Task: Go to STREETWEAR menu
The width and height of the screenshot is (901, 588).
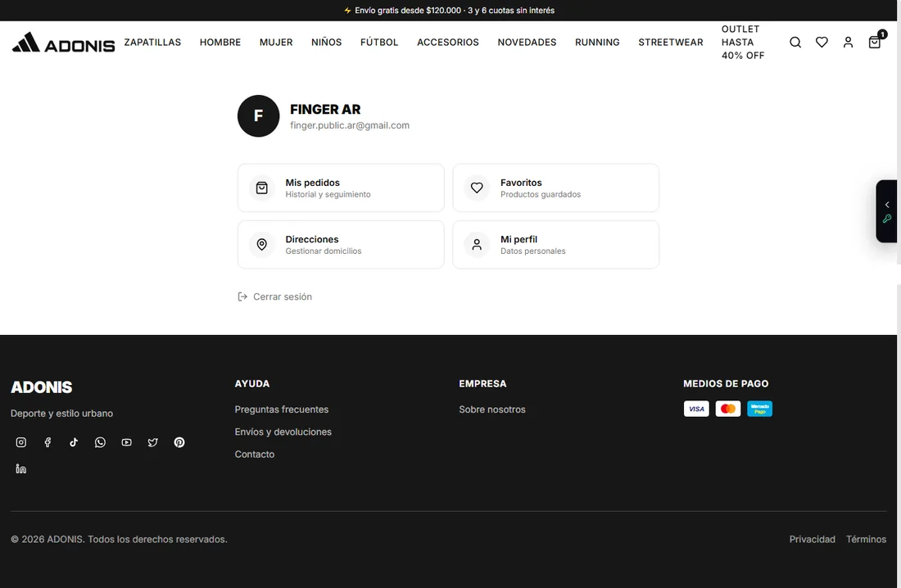Action: (671, 42)
